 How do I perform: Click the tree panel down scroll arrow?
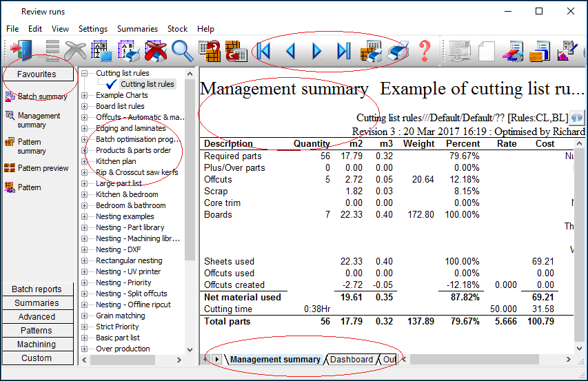tap(190, 350)
